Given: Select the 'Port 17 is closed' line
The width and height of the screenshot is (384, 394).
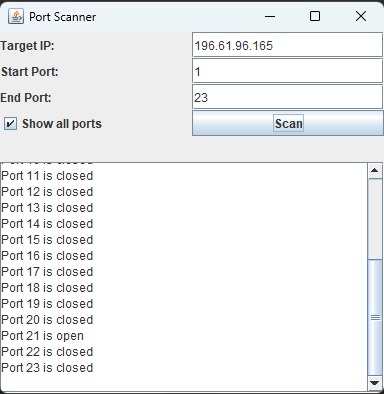Looking at the screenshot, I should [47, 272].
